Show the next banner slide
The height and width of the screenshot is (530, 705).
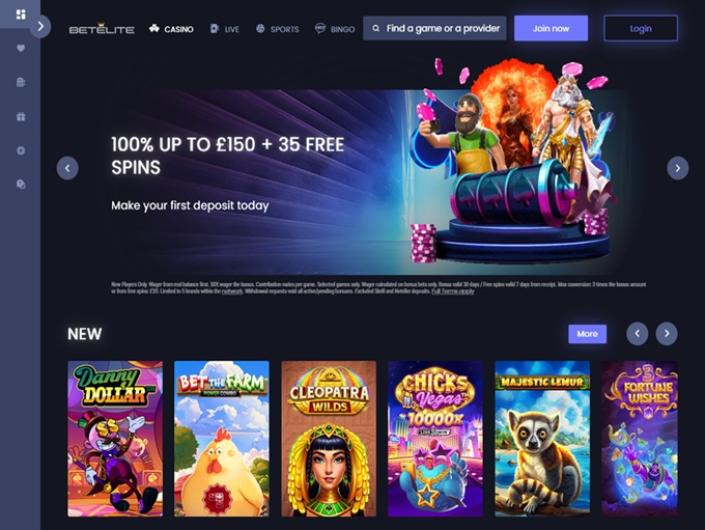677,168
